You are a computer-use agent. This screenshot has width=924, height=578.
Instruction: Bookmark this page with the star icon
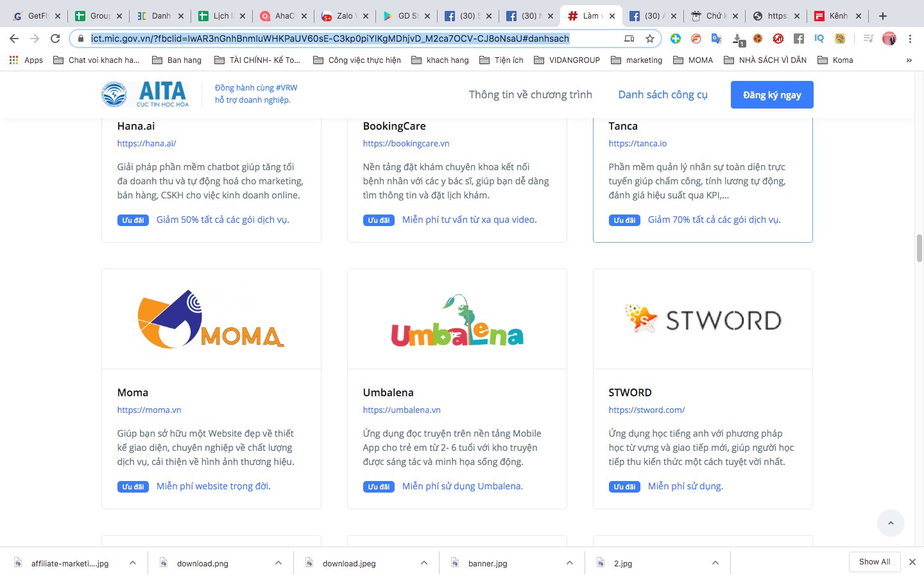(650, 39)
